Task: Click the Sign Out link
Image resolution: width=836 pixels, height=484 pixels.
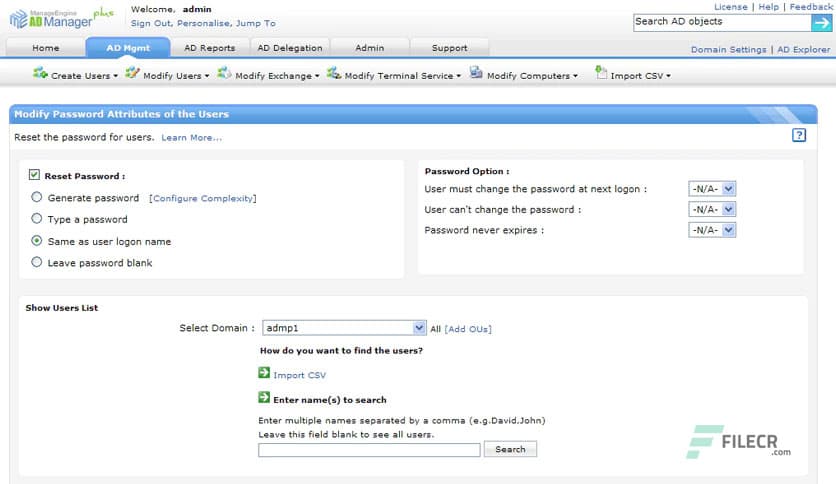Action: point(151,23)
